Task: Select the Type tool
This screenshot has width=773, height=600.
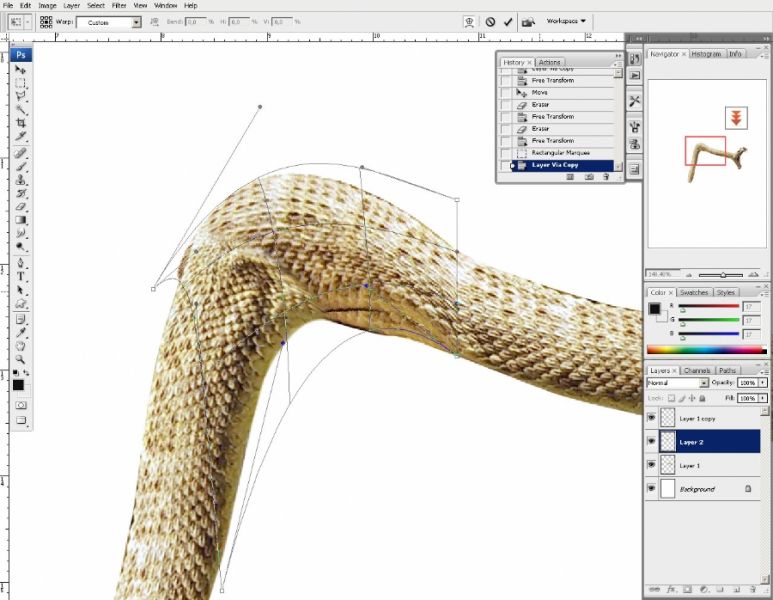Action: coord(20,276)
